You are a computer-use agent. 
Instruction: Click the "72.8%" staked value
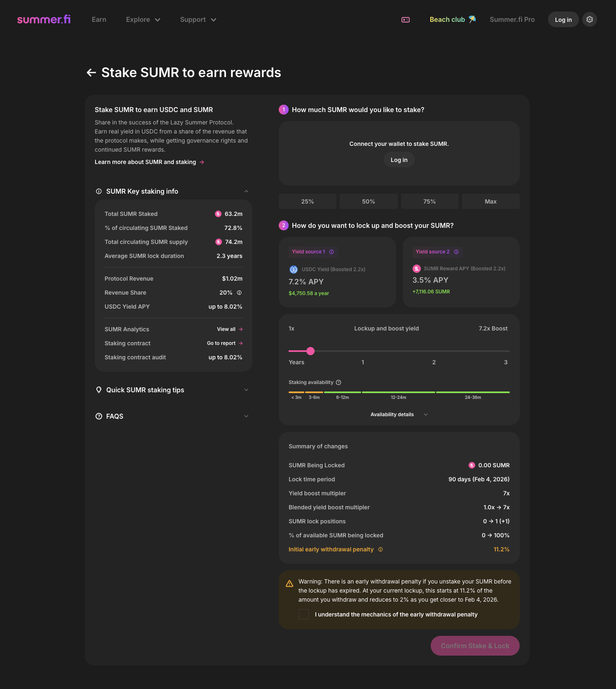[x=233, y=228]
